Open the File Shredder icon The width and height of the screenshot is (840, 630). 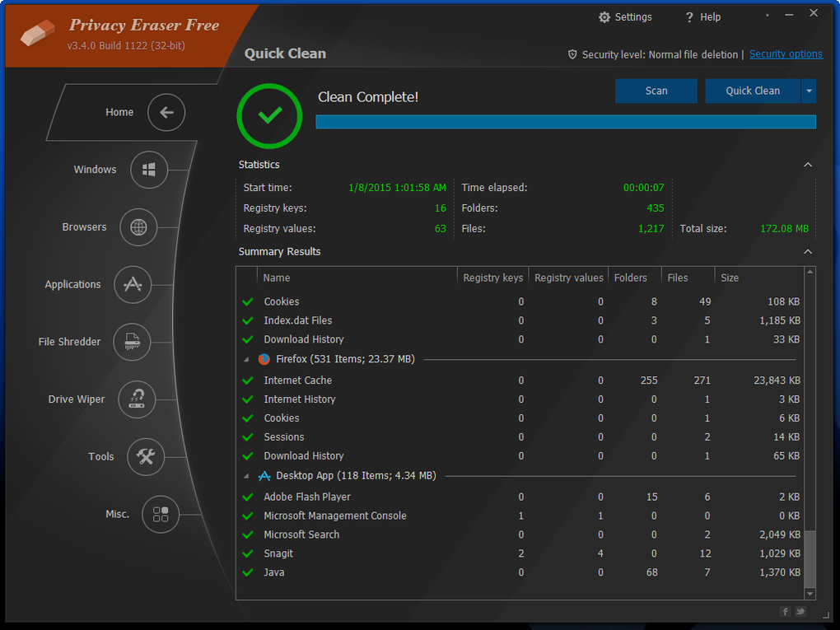tap(132, 342)
